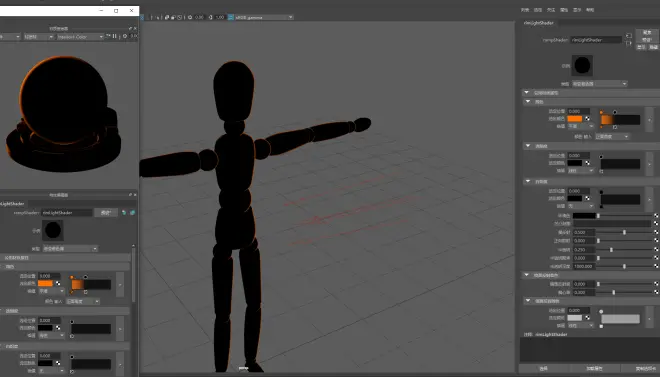Collapse the color section in the Attribute Editor
Image resolution: width=660 pixels, height=377 pixels.
pyautogui.click(x=528, y=101)
